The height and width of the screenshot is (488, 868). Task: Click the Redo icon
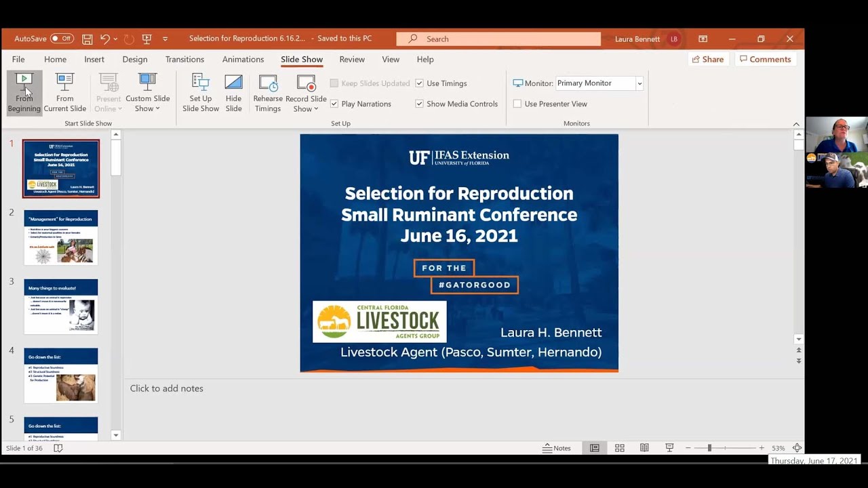(129, 39)
